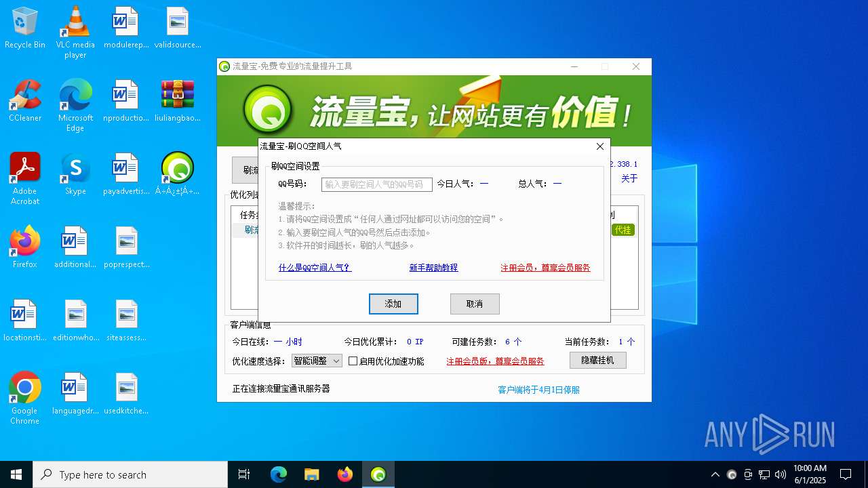The width and height of the screenshot is (868, 488).
Task: Open Edge from the taskbar
Action: (x=279, y=474)
